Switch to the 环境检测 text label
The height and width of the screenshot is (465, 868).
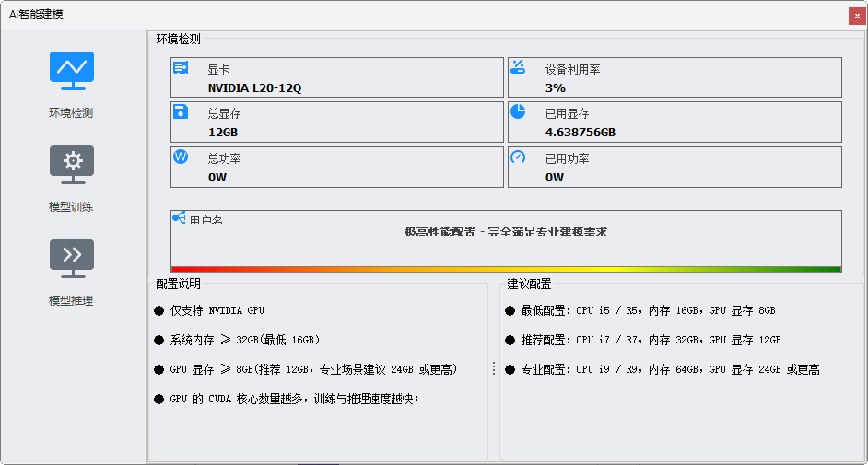(72, 113)
